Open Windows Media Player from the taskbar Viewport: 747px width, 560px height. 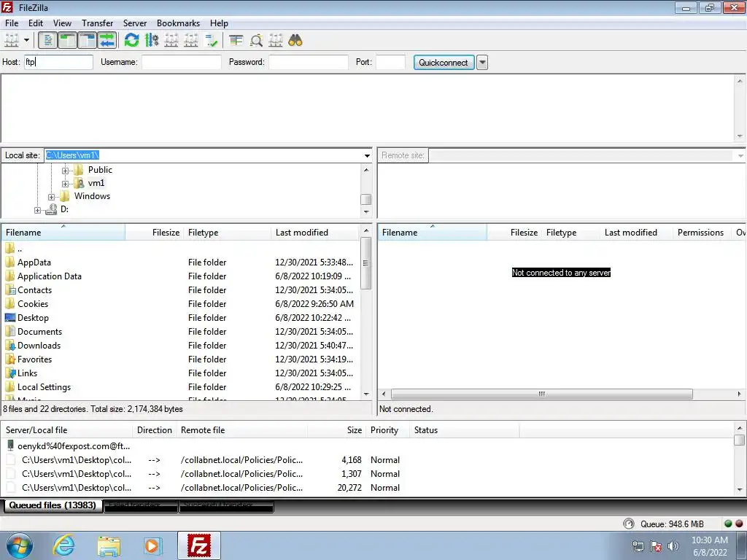[x=152, y=545]
